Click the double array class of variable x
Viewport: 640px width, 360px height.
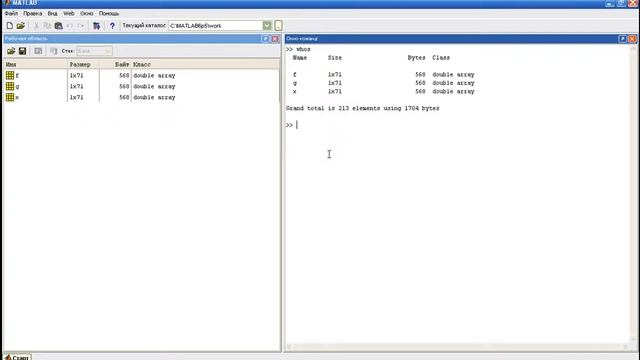[154, 98]
